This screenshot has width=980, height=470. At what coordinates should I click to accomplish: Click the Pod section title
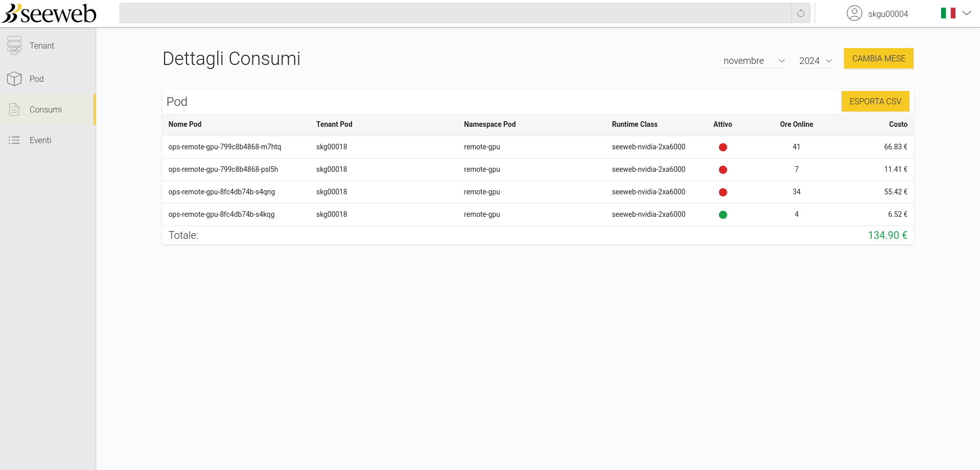[x=177, y=102]
